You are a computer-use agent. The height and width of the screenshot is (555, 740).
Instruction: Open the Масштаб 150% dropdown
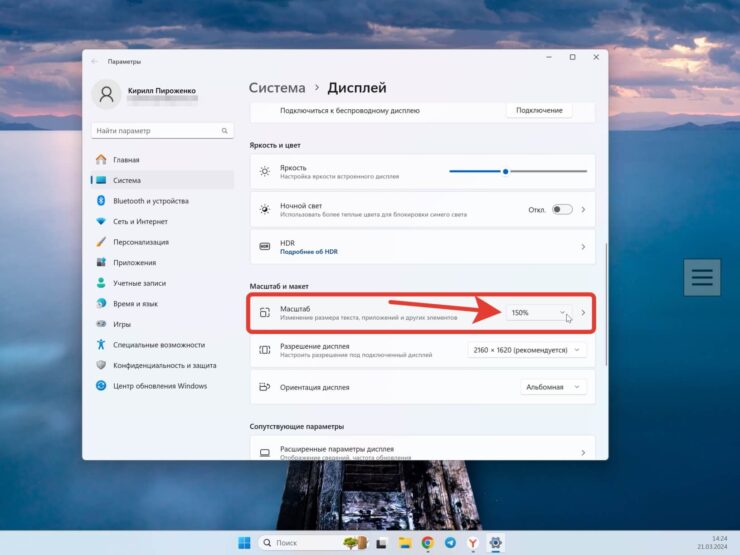537,313
